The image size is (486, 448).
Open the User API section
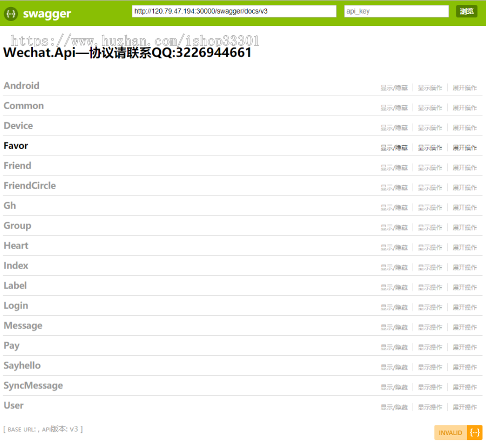(x=13, y=405)
